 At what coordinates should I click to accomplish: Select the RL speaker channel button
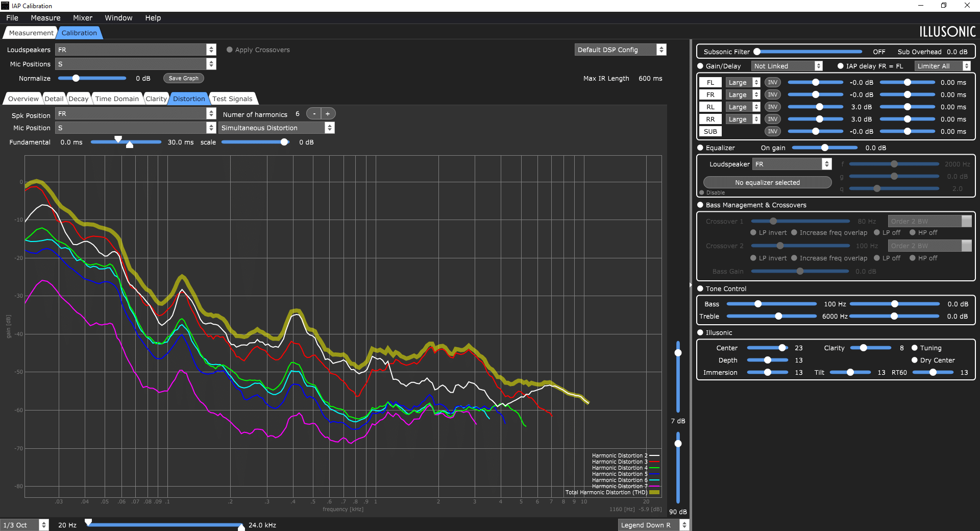pos(710,107)
